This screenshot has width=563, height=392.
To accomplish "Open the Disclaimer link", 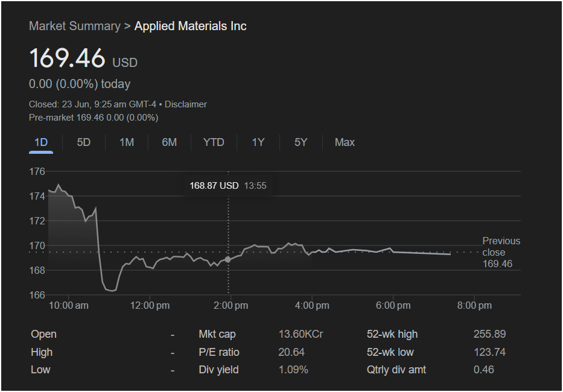I will (186, 104).
